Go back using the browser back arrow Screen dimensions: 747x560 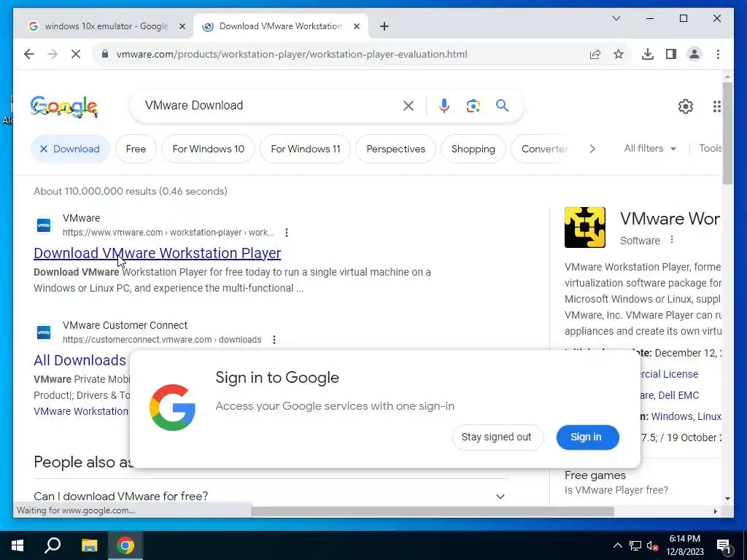(29, 54)
